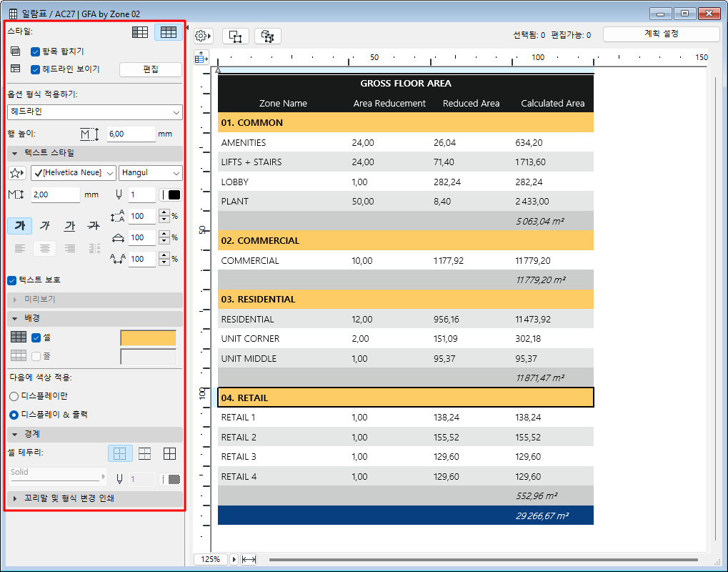Select the compact table style icon
The width and height of the screenshot is (728, 572).
pos(140,32)
